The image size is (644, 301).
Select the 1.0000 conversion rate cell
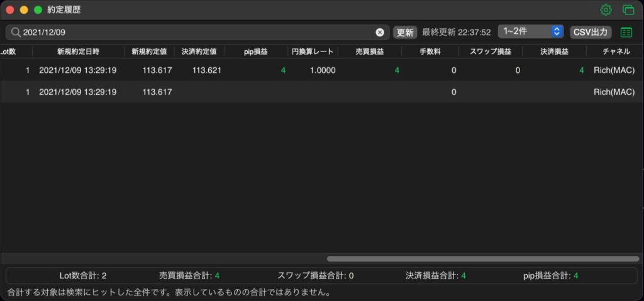click(x=323, y=70)
